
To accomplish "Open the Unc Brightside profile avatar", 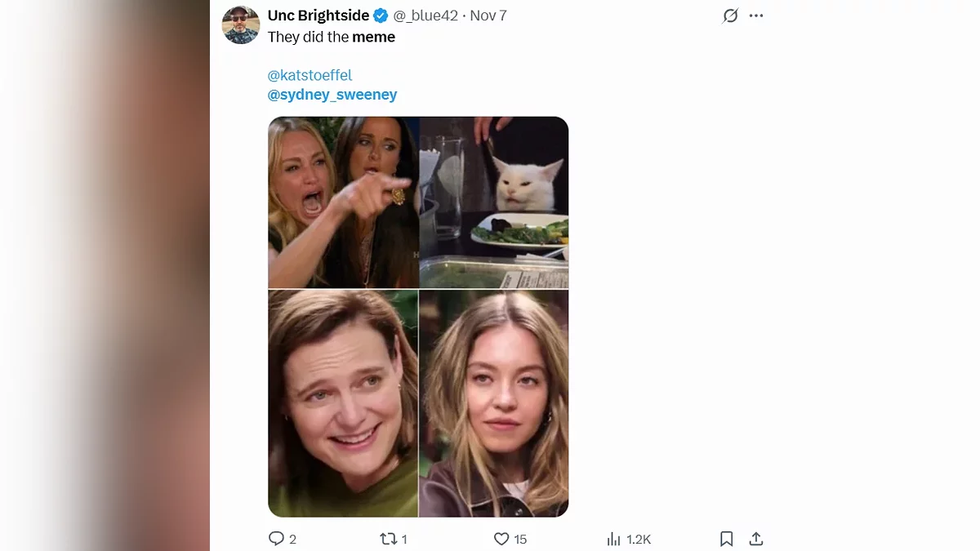I will point(241,24).
